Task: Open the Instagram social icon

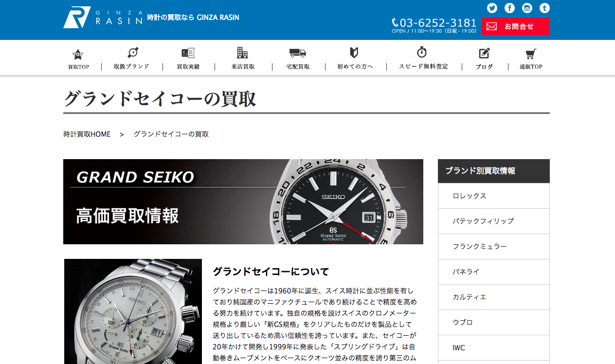Action: (x=527, y=8)
